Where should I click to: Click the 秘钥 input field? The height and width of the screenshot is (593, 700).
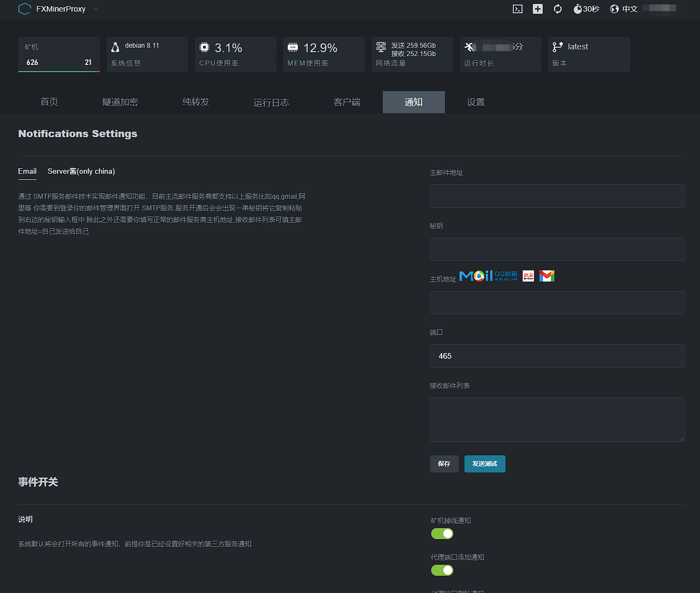[x=557, y=249]
